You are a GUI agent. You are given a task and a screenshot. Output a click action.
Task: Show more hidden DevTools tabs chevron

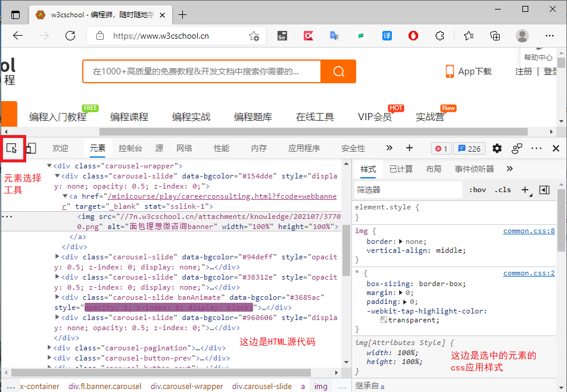[x=390, y=148]
